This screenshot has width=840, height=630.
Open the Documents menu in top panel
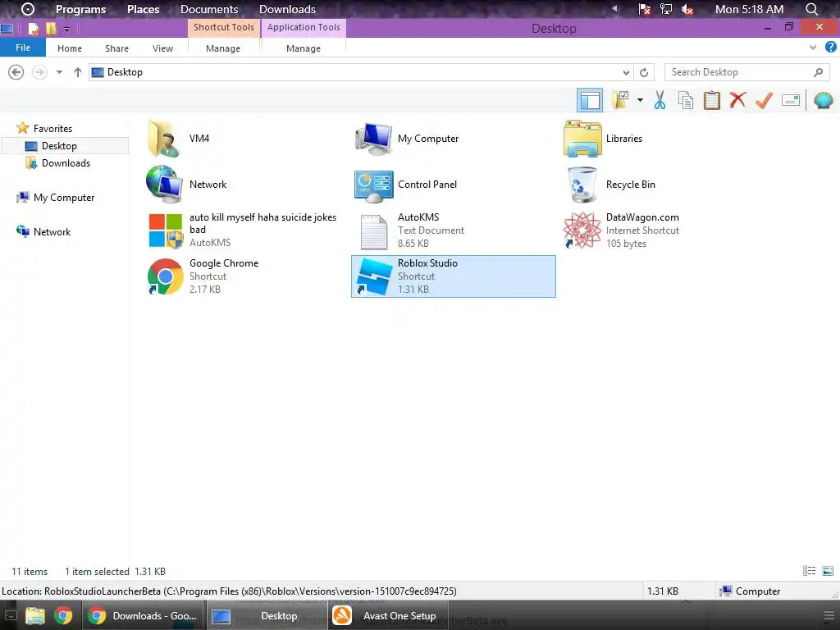tap(209, 9)
